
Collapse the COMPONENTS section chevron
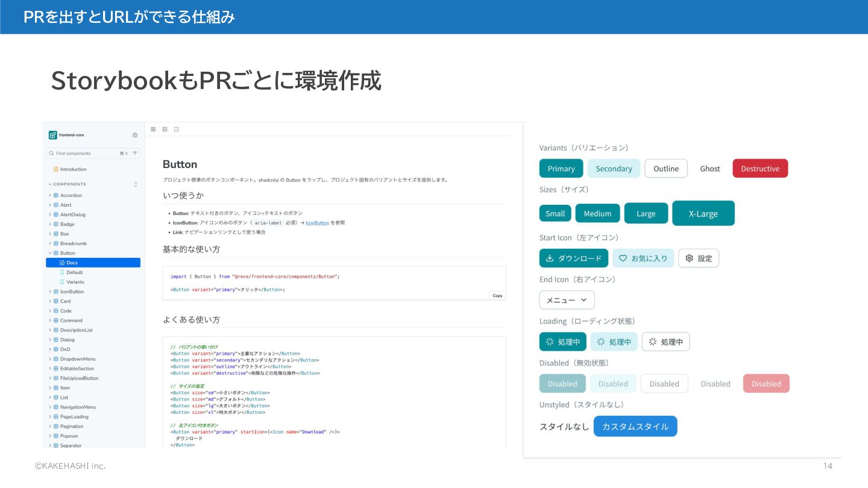tap(50, 184)
